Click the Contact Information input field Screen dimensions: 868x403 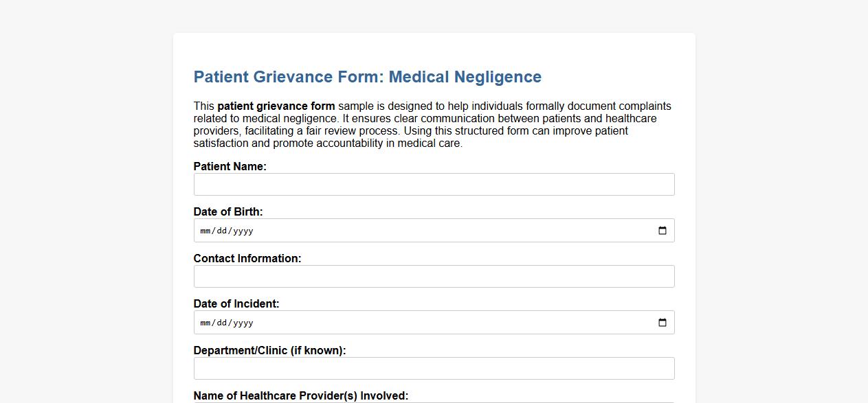point(434,276)
